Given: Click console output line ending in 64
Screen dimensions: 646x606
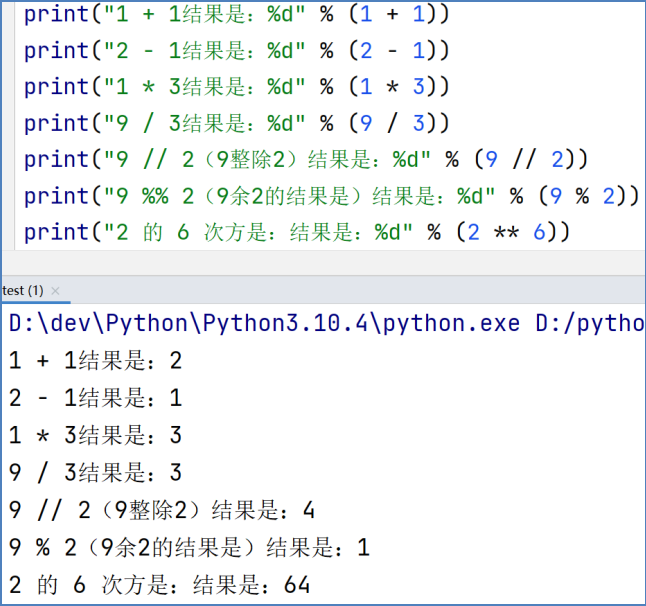Looking at the screenshot, I should coord(159,585).
